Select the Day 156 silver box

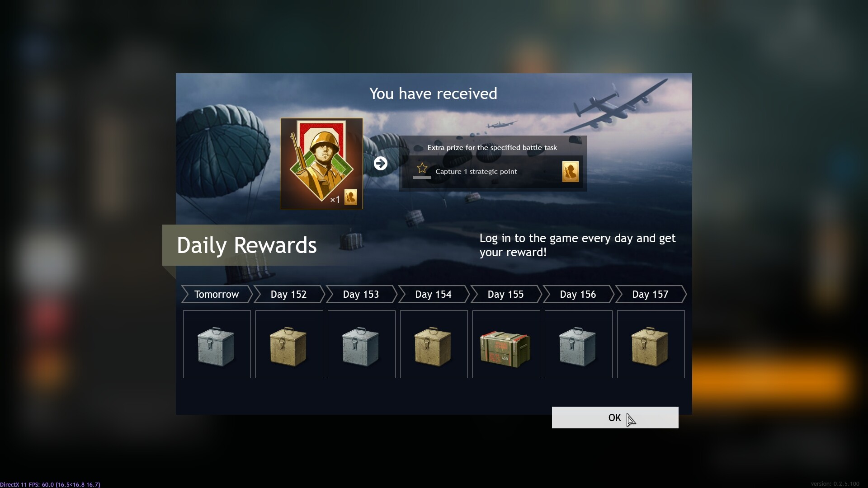click(579, 344)
